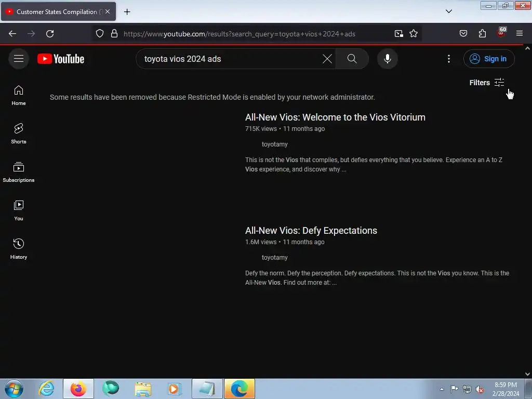The image size is (532, 399).
Task: Open the You section in sidebar
Action: (x=19, y=211)
